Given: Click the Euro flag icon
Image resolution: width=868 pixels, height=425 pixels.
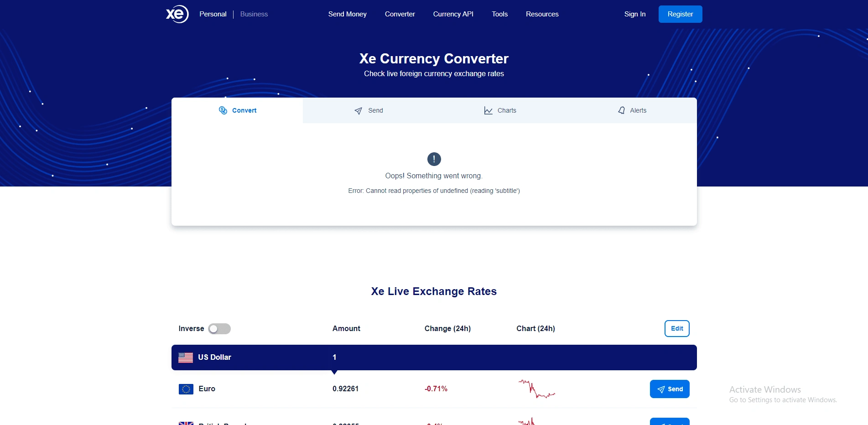Looking at the screenshot, I should [186, 389].
